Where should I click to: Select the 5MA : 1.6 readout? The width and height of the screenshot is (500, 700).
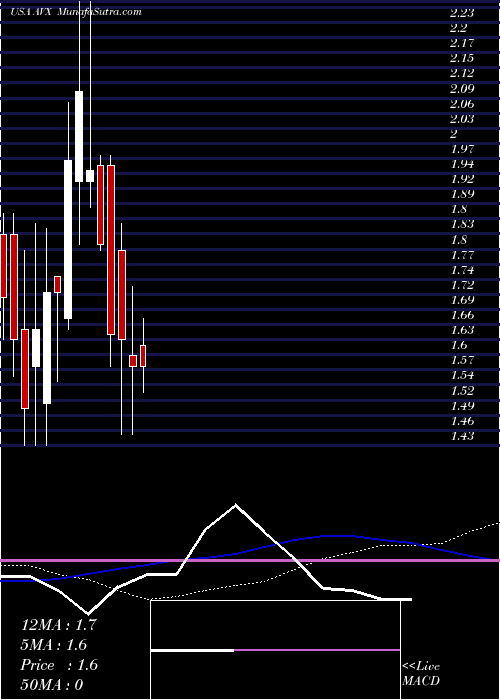(54, 645)
